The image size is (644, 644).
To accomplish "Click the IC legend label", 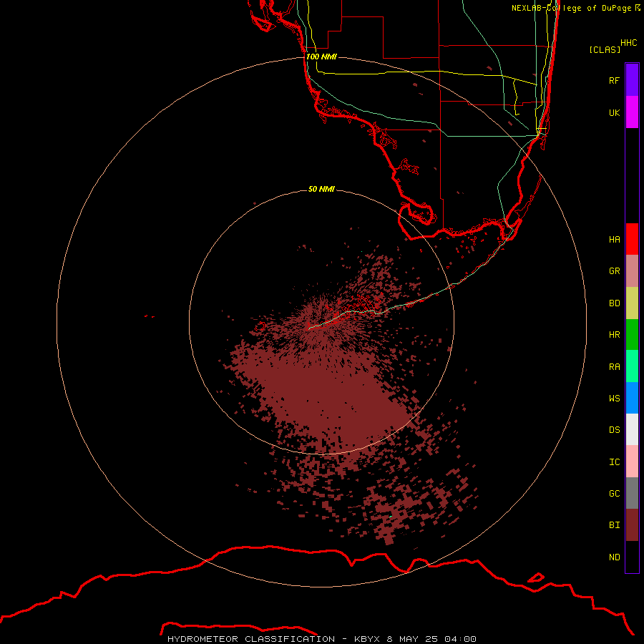I will coord(614,462).
